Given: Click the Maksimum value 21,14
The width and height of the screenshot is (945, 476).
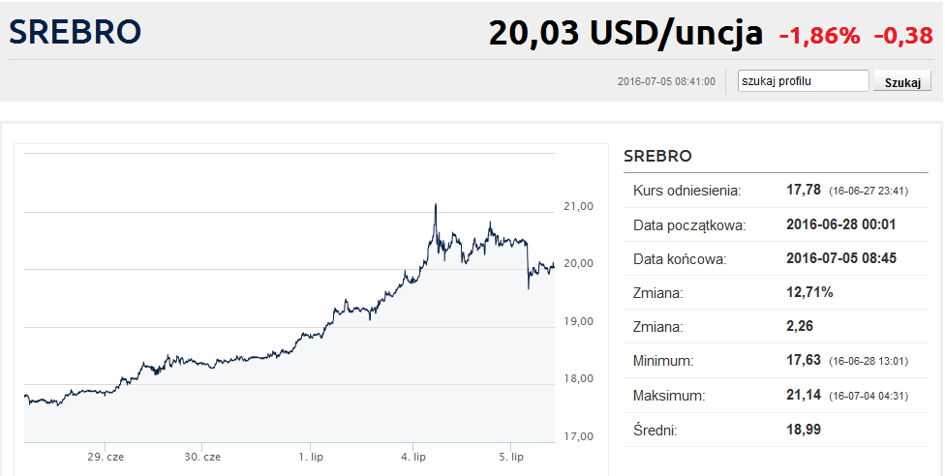Looking at the screenshot, I should (803, 395).
